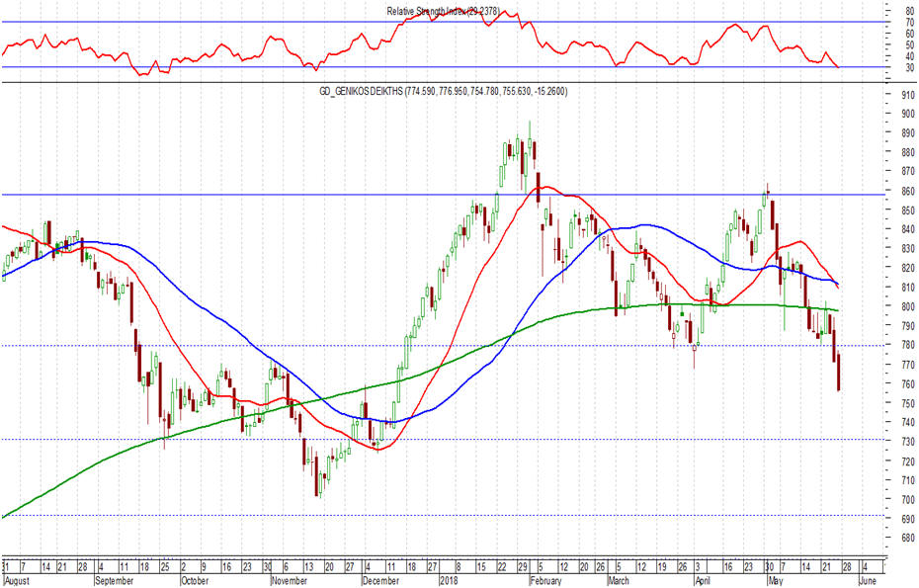Select the November month label
Viewport: 919px width, 588px height.
point(289,580)
